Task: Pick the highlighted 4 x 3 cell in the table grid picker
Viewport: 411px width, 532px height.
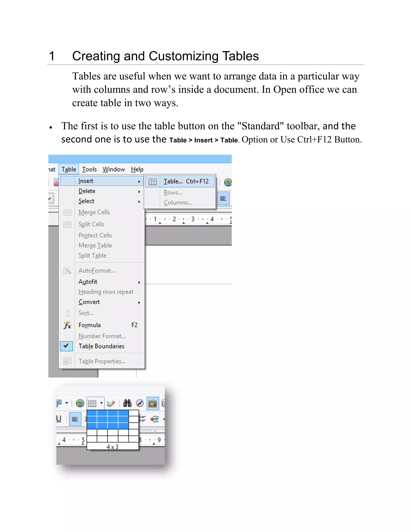Action: (123, 426)
